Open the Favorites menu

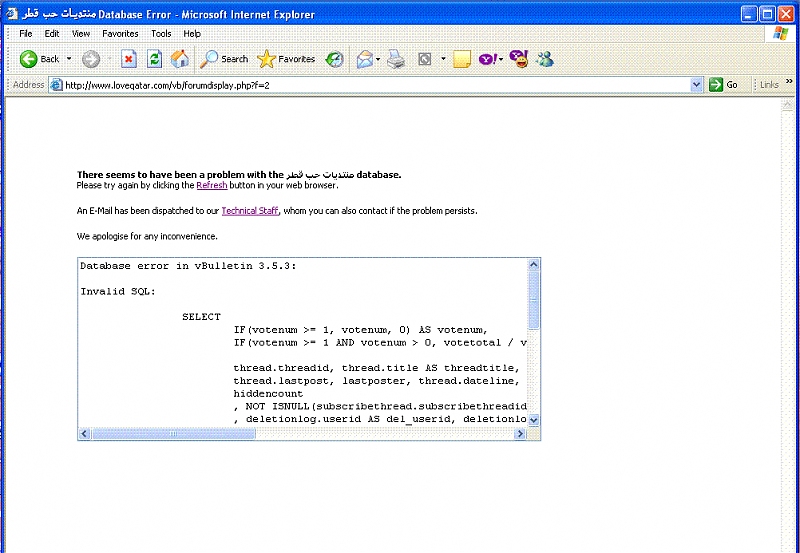(120, 33)
